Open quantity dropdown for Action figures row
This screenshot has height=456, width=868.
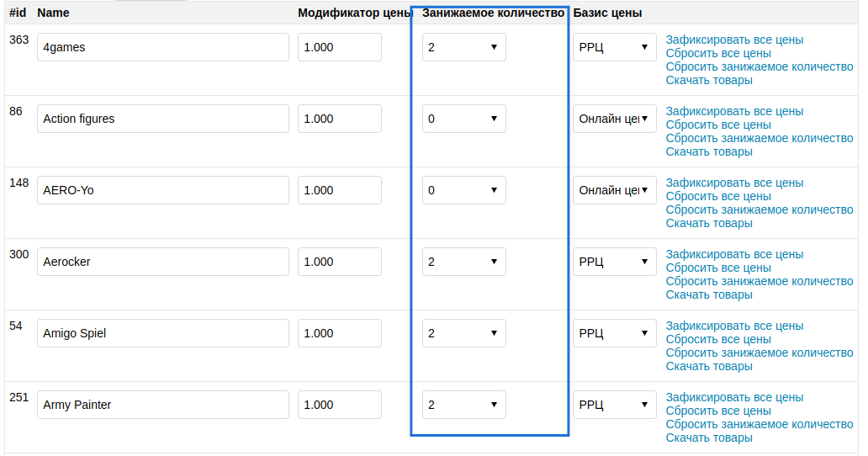(463, 119)
